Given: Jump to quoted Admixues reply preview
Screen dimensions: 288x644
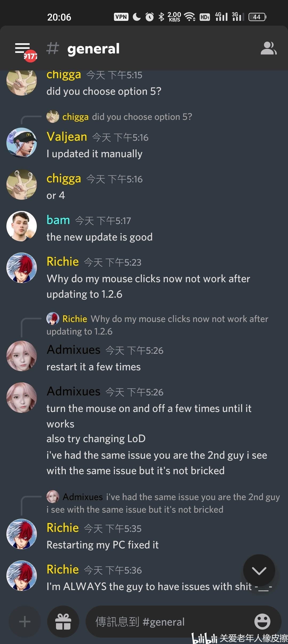Looking at the screenshot, I should point(163,503).
